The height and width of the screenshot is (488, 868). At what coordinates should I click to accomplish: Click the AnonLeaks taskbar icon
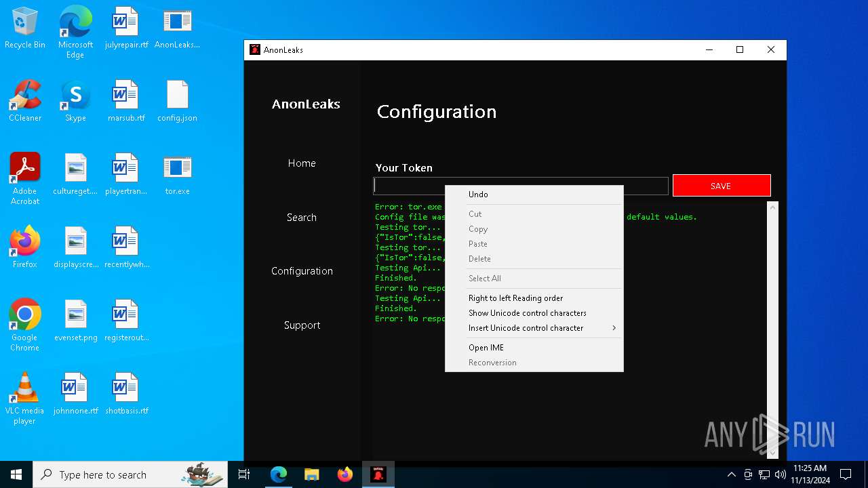[x=378, y=474]
